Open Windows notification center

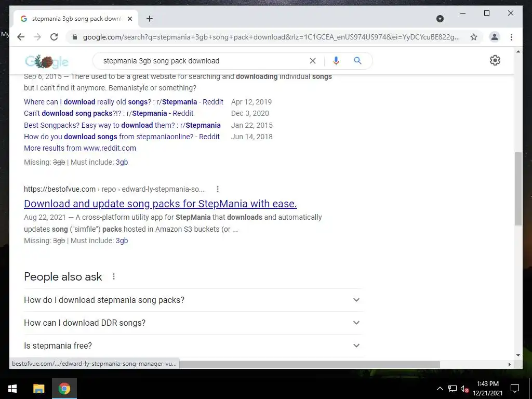[x=515, y=389]
